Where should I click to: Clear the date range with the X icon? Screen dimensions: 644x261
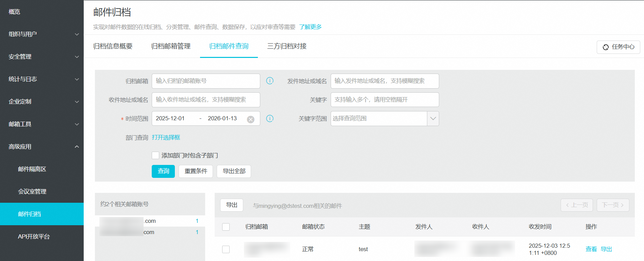[x=251, y=119]
